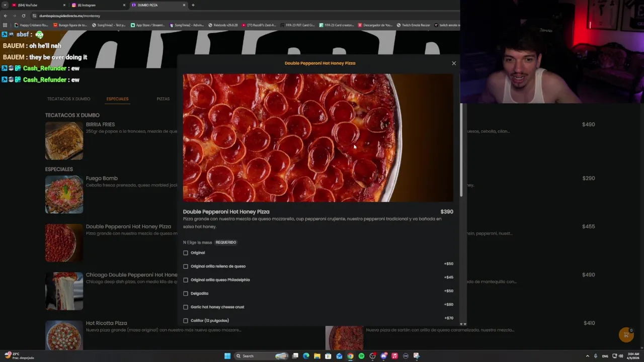Click the $410 price in background list

click(x=589, y=323)
